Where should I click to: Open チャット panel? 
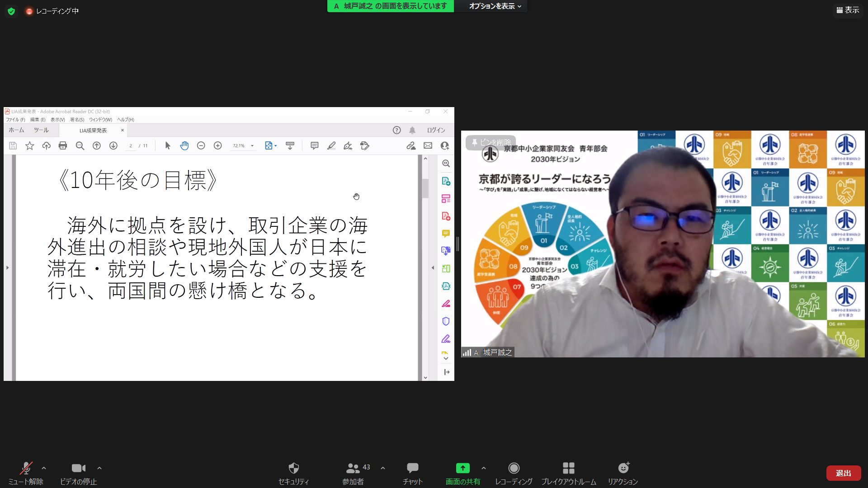coord(412,473)
